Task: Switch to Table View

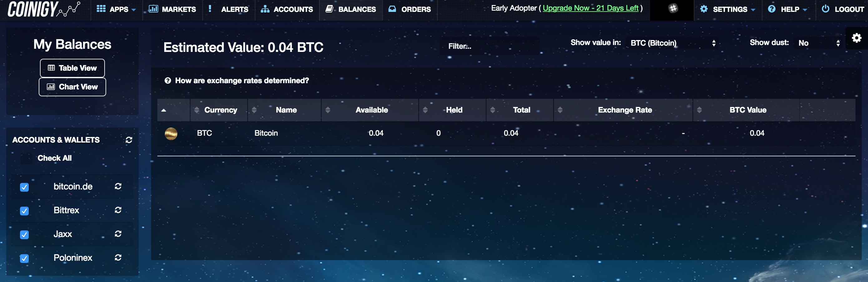Action: [x=72, y=68]
